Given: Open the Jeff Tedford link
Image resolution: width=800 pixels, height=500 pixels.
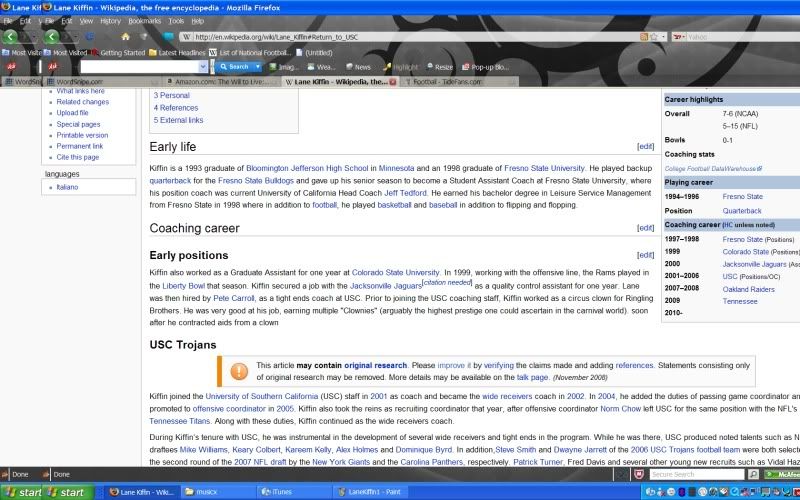Looking at the screenshot, I should pyautogui.click(x=405, y=193).
